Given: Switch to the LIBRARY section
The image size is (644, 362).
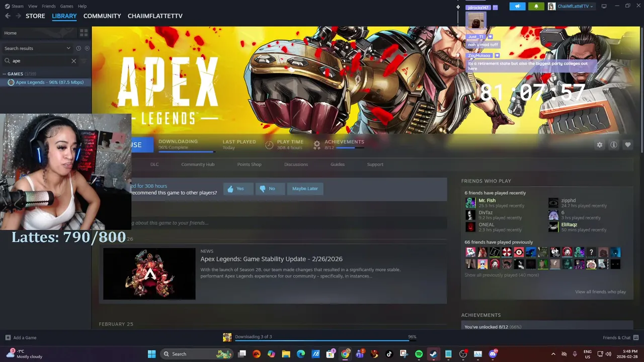Looking at the screenshot, I should tap(64, 16).
